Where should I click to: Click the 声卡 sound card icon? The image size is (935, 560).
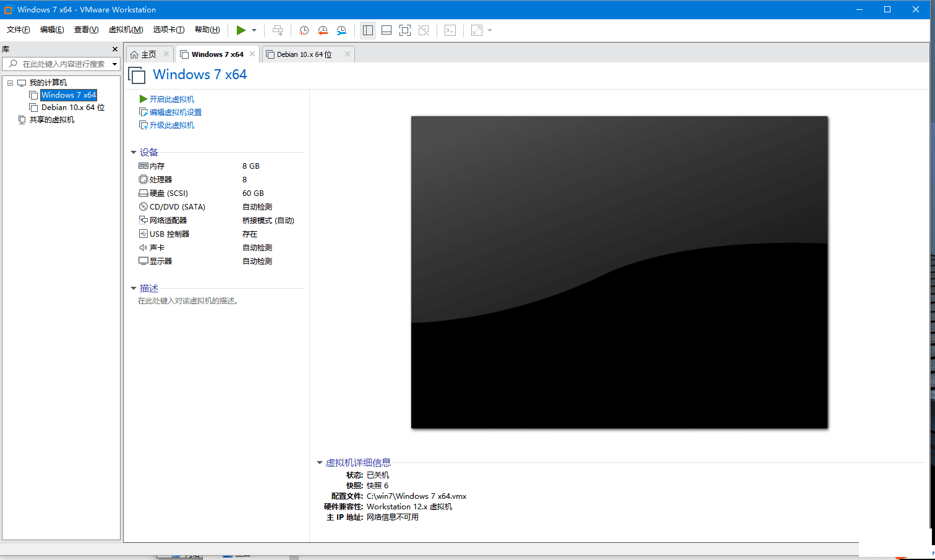click(143, 247)
